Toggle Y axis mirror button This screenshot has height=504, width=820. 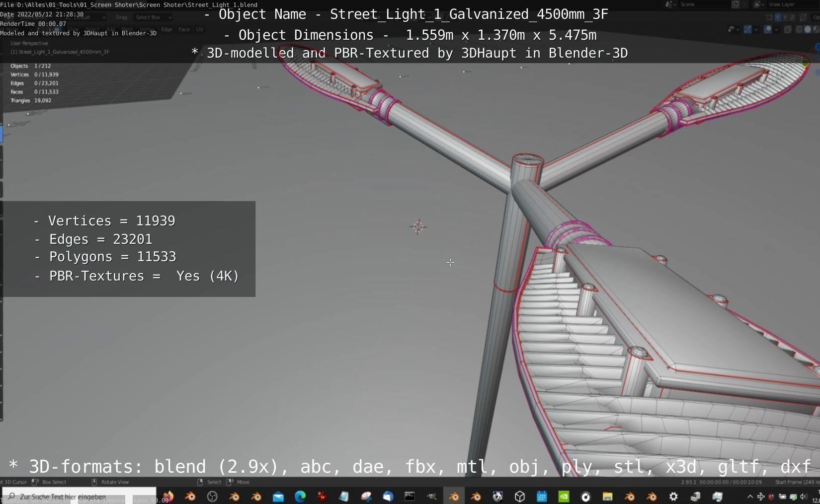[786, 17]
